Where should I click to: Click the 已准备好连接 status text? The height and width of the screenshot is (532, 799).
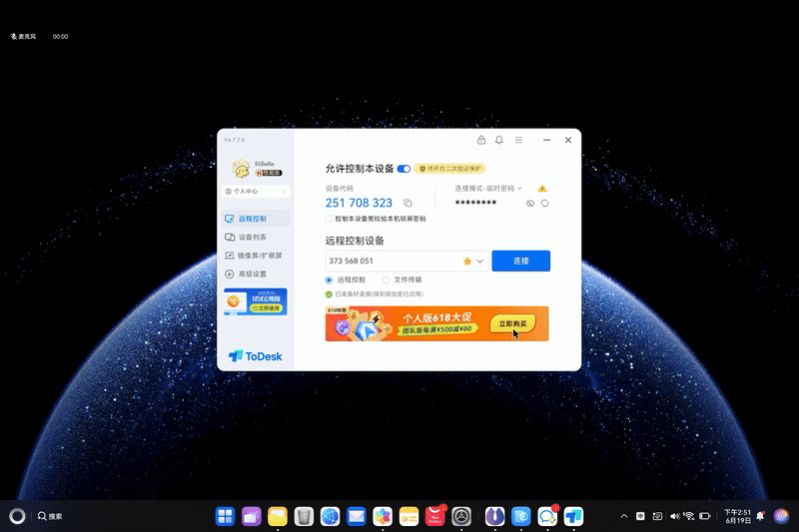[380, 294]
